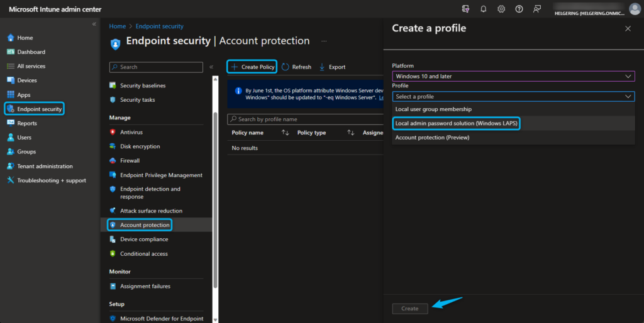Open Disk encryption in Manage section
Viewport: 644px width, 323px height.
click(140, 146)
